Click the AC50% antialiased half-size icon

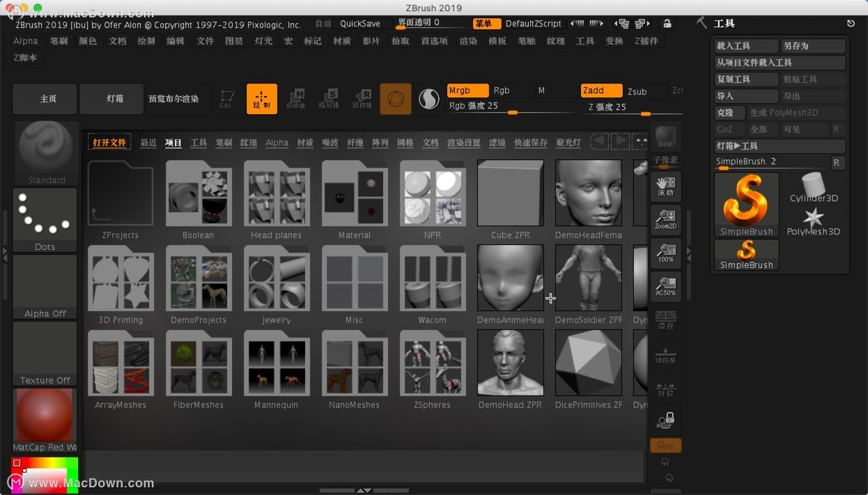click(665, 286)
